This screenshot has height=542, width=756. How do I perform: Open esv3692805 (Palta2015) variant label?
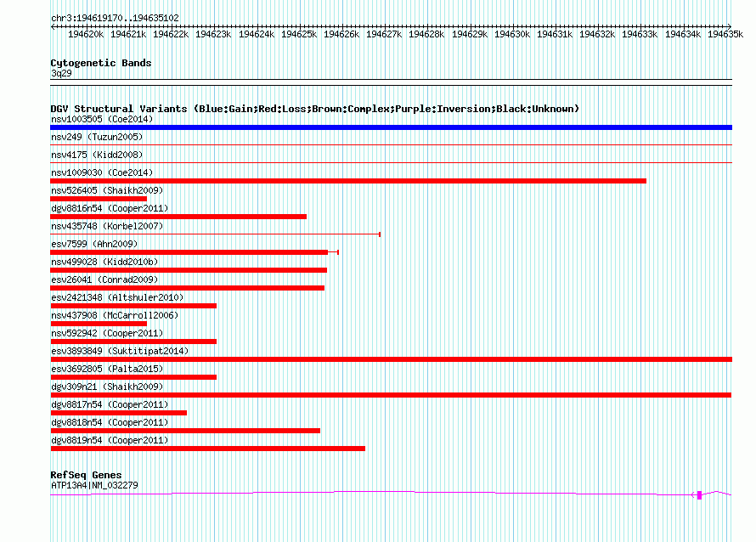click(x=107, y=369)
